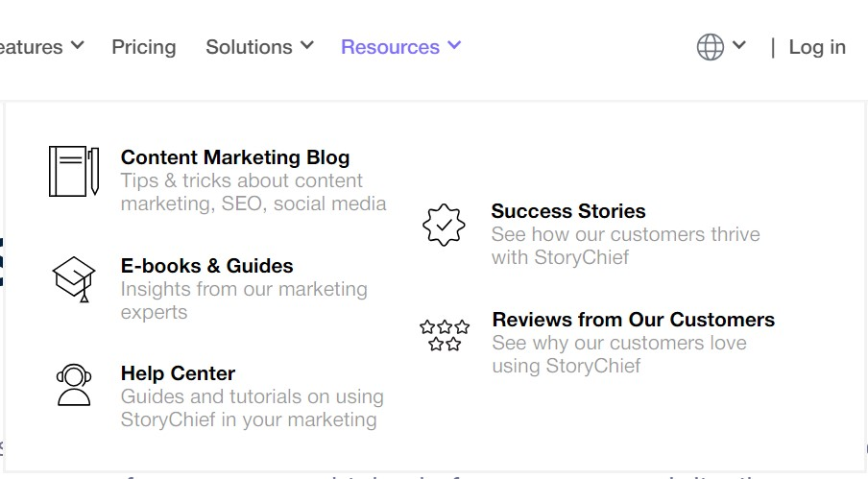Click the globe language icon
The height and width of the screenshot is (479, 868).
[710, 46]
